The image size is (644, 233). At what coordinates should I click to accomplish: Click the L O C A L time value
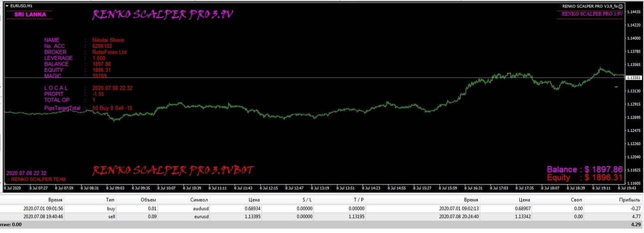click(x=112, y=88)
